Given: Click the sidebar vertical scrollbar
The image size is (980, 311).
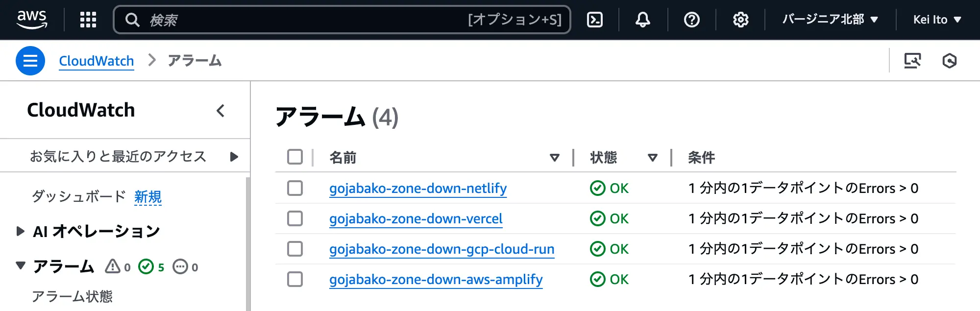Looking at the screenshot, I should tap(248, 244).
